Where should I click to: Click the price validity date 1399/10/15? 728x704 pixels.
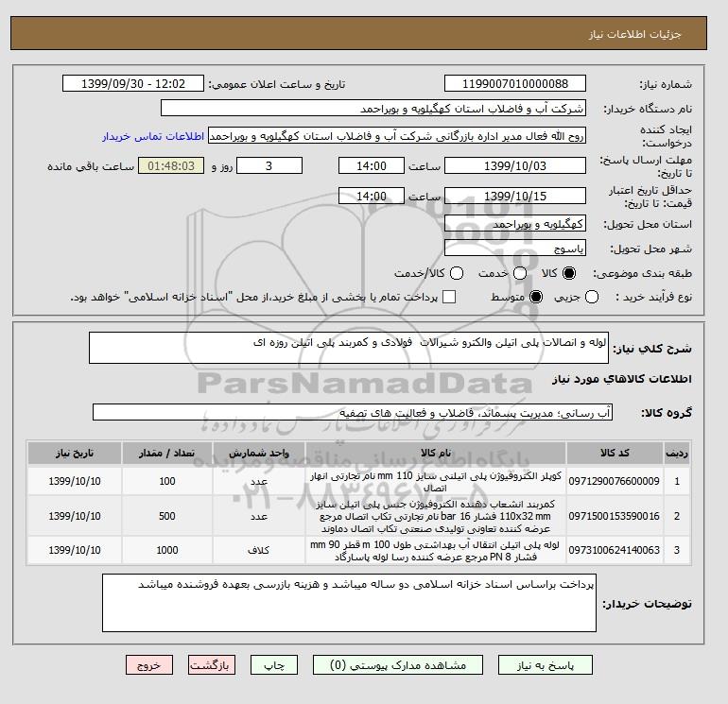coord(515,196)
